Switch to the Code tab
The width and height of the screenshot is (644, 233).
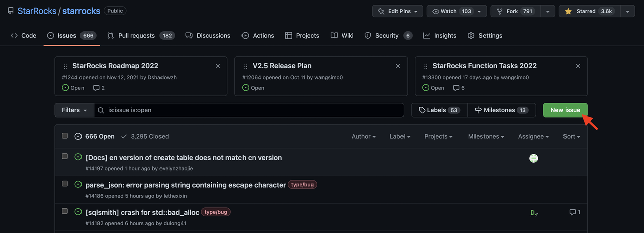coord(23,35)
